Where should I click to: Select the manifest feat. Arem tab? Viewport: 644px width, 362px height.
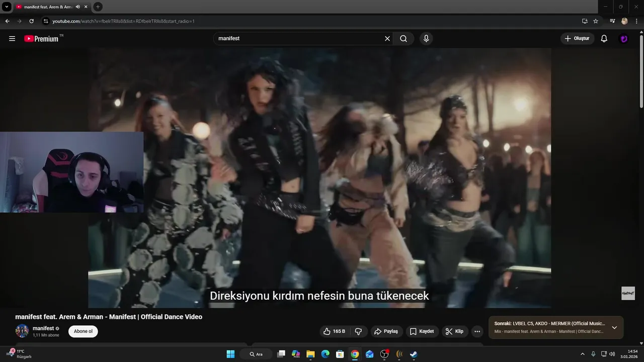click(48, 7)
